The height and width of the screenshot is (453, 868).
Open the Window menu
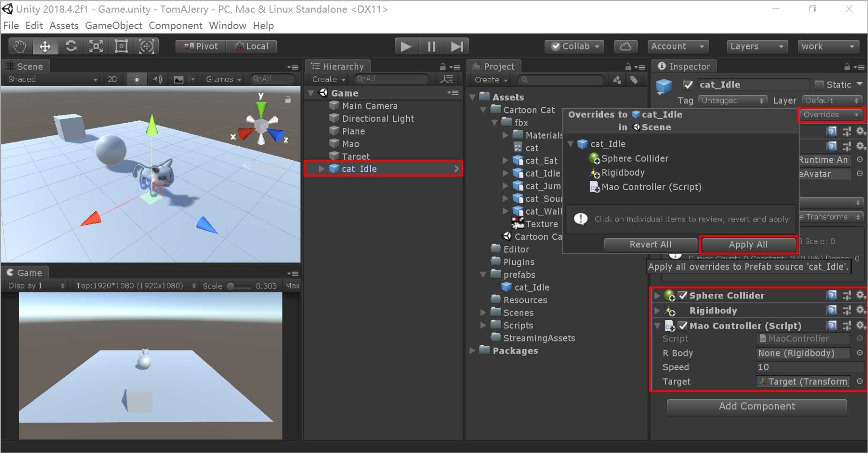[228, 26]
